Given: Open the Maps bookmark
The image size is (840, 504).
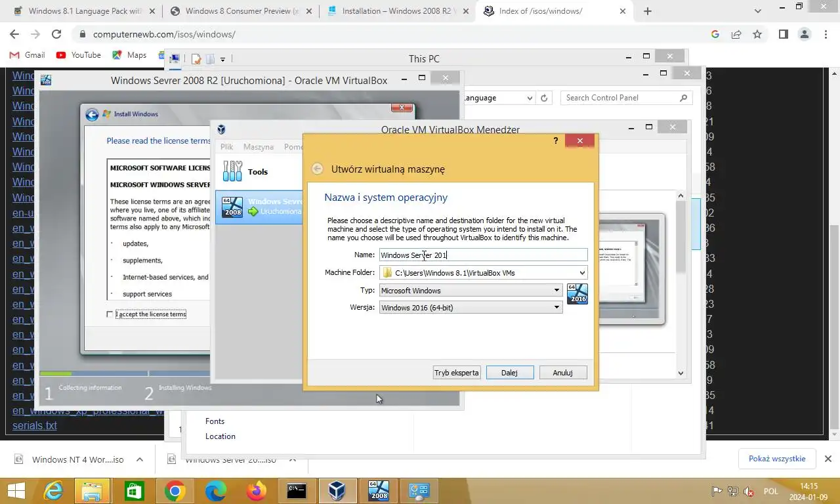Looking at the screenshot, I should pos(129,55).
